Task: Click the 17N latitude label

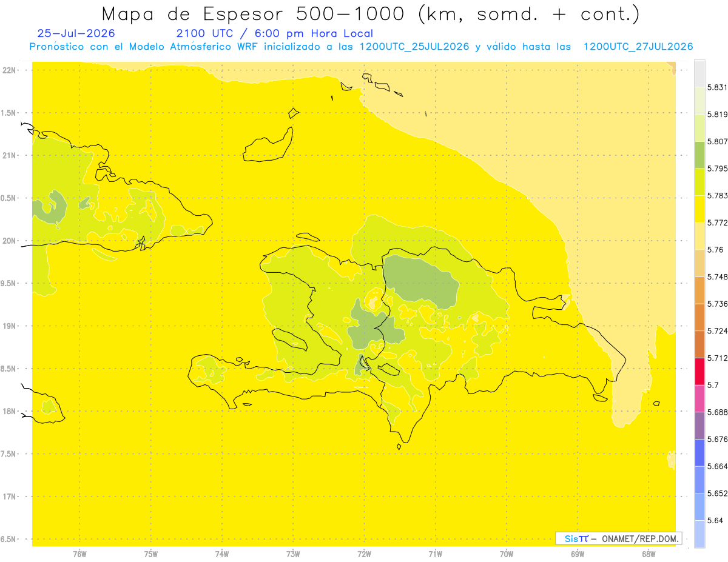Action: [9, 497]
